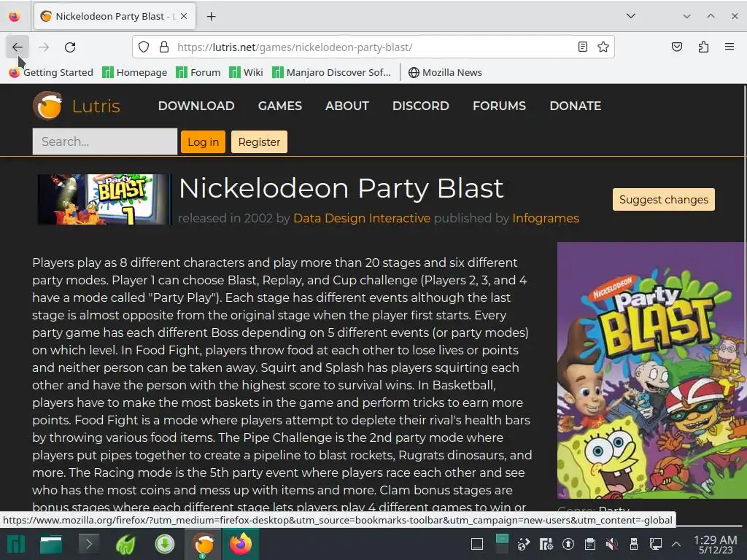Focus the Lutris search field
This screenshot has height=560, width=747.
[105, 141]
